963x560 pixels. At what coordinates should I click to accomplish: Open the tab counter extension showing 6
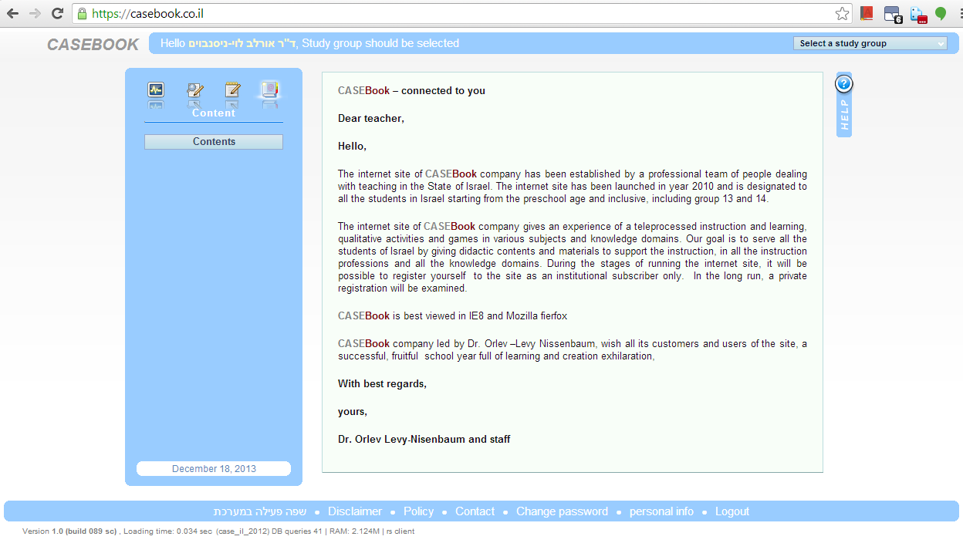893,14
